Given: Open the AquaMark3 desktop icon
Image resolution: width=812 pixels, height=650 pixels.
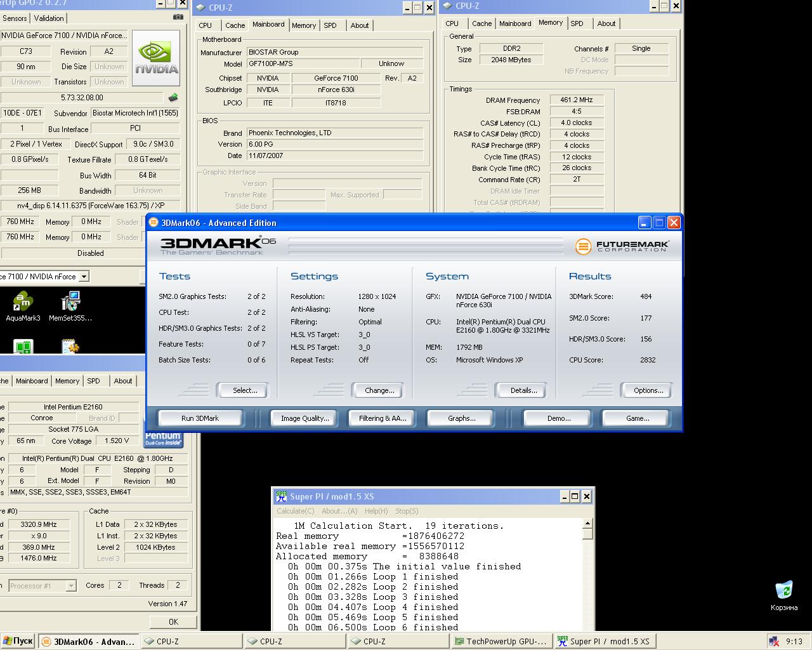Looking at the screenshot, I should (x=23, y=307).
